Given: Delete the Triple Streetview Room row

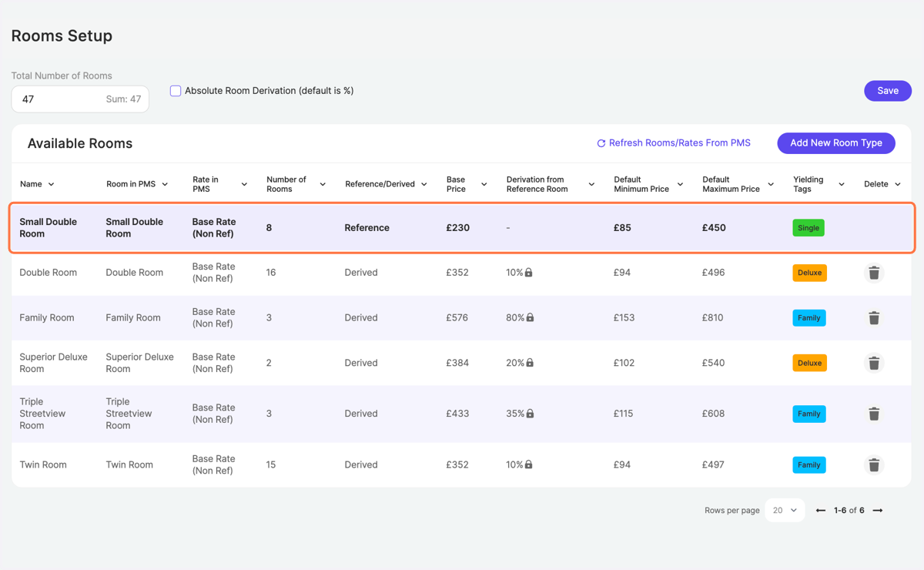Looking at the screenshot, I should 874,414.
